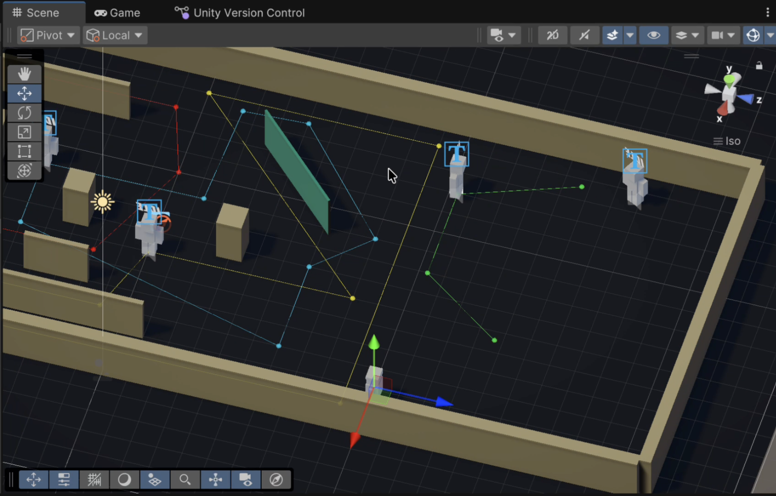Screen dimensions: 776x496
Task: Toggle the orientation gizmo lock icon
Action: 759,66
